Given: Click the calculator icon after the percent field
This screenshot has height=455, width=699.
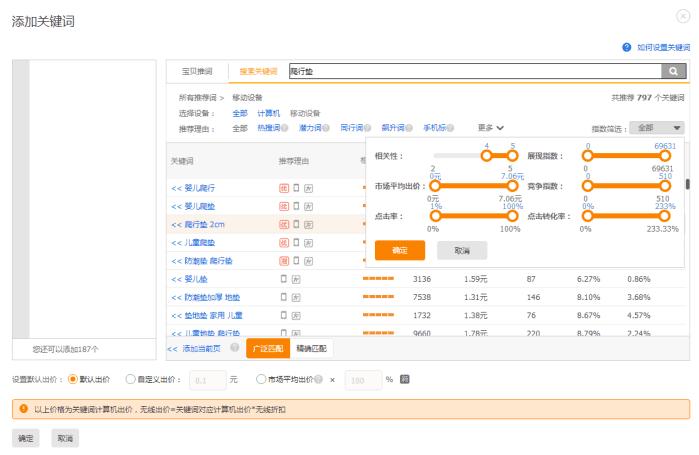Looking at the screenshot, I should [404, 379].
